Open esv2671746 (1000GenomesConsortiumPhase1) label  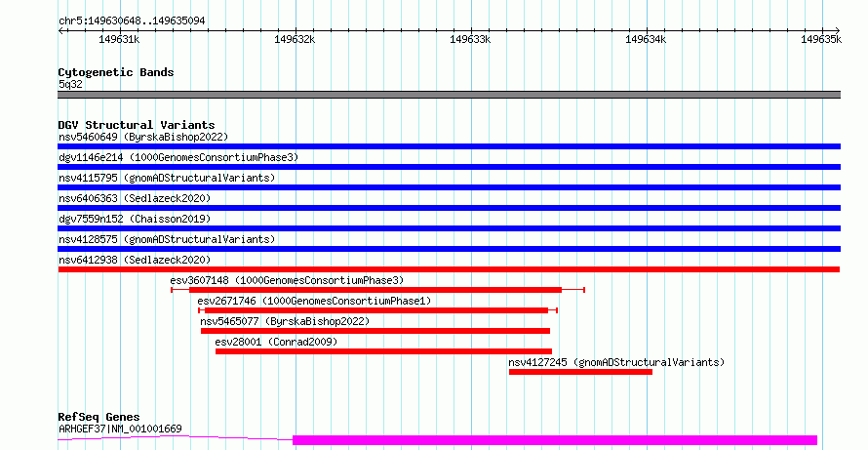click(314, 301)
